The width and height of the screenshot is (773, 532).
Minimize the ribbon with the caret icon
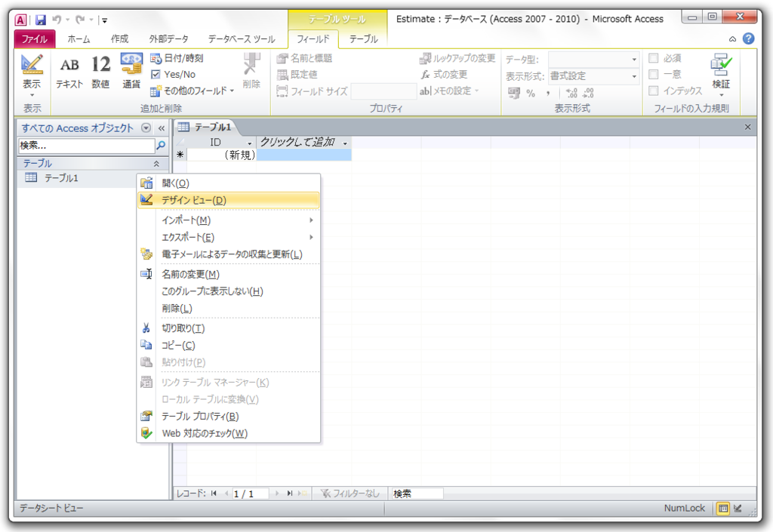[x=732, y=39]
